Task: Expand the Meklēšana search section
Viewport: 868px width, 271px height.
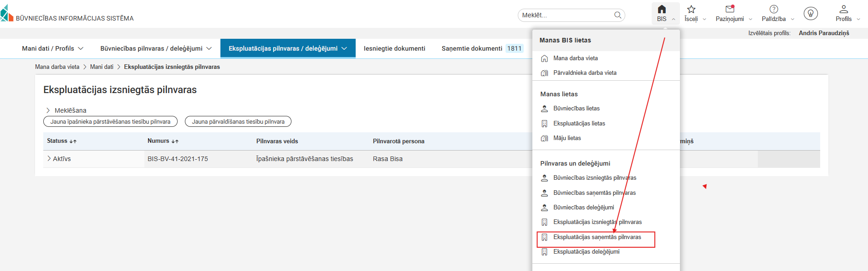Action: click(x=48, y=110)
